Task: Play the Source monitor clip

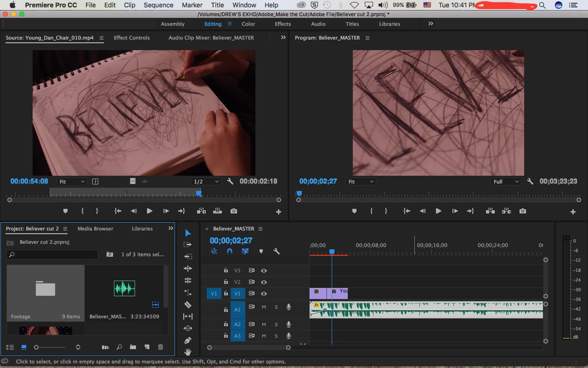Action: click(x=149, y=211)
